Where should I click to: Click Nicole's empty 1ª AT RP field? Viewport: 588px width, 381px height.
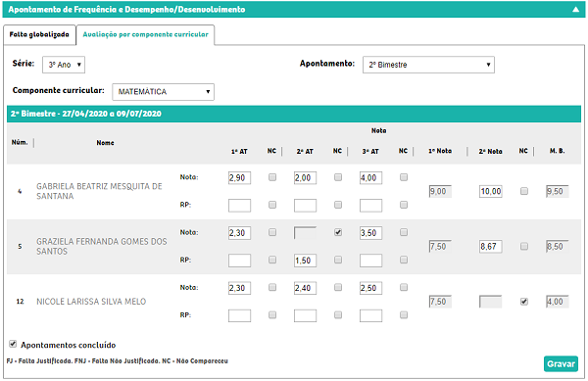(240, 315)
